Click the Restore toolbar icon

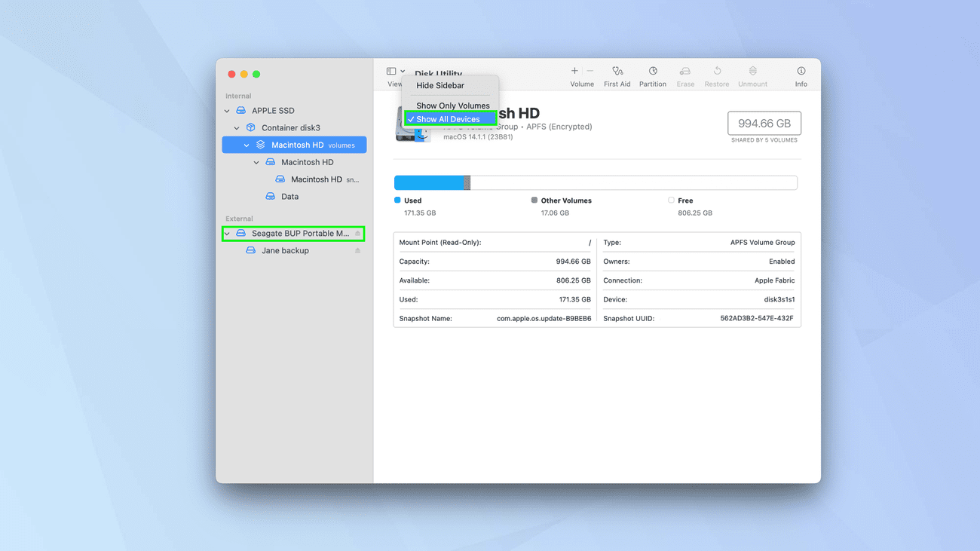716,72
